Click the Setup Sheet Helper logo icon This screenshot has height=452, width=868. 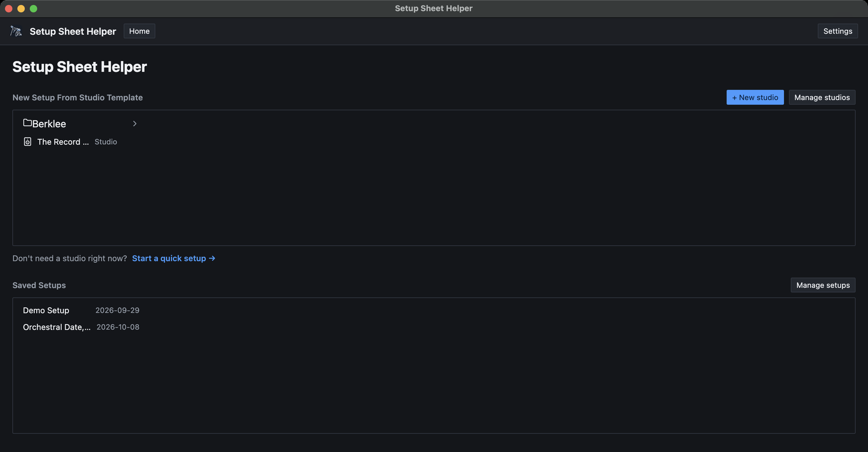(x=16, y=31)
